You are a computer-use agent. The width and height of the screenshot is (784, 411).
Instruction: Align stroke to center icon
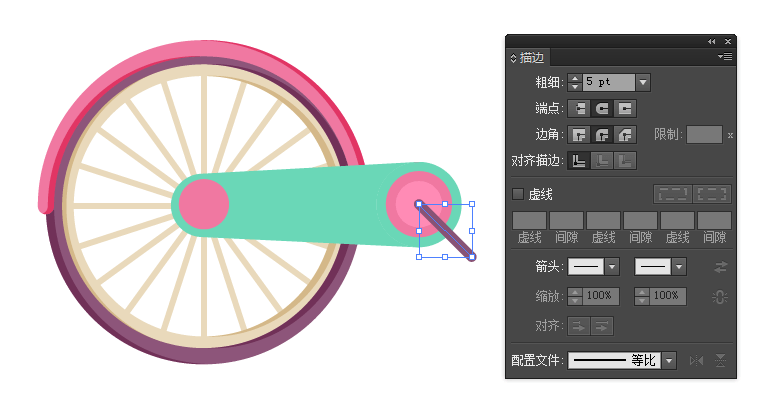coord(579,160)
